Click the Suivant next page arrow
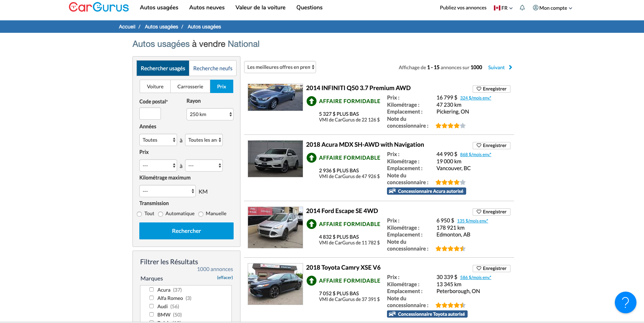 [510, 67]
